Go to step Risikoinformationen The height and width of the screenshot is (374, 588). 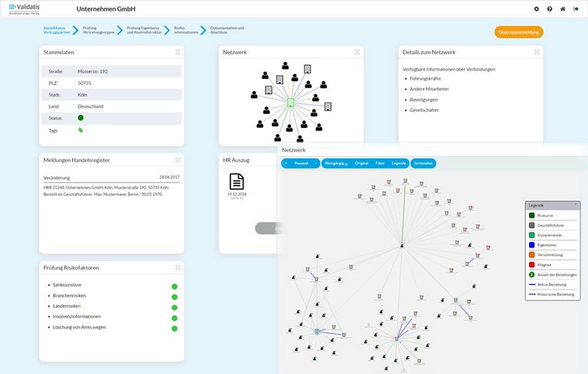coord(185,30)
